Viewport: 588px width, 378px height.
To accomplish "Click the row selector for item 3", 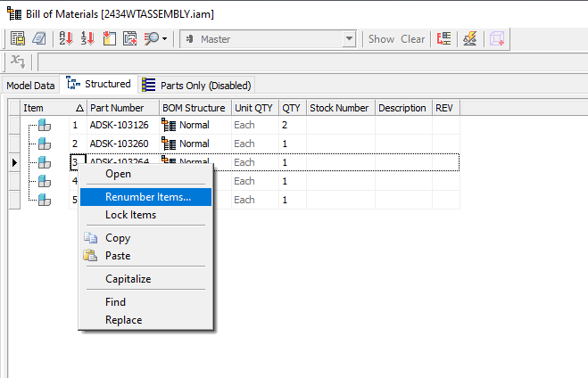I will click(x=14, y=162).
